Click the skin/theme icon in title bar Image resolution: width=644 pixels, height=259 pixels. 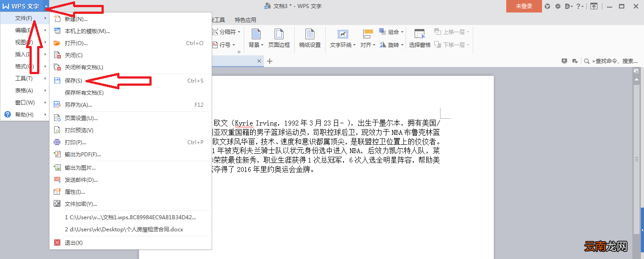pos(548,6)
